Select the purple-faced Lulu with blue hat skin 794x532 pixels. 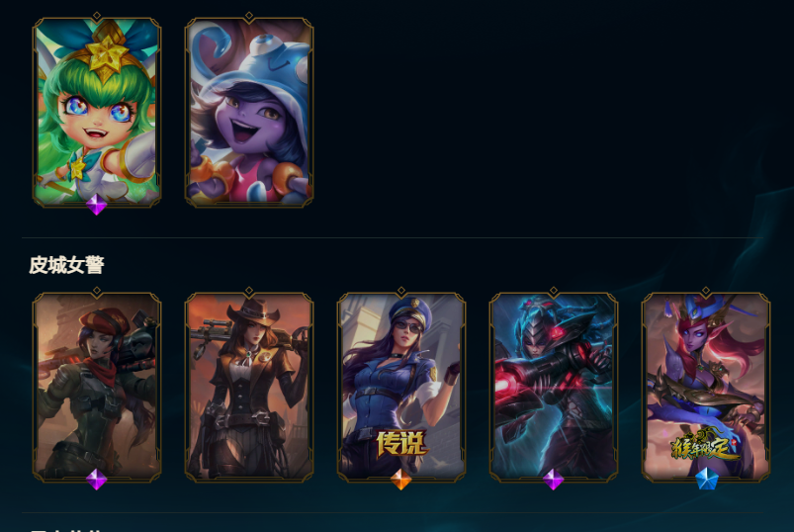(x=249, y=113)
